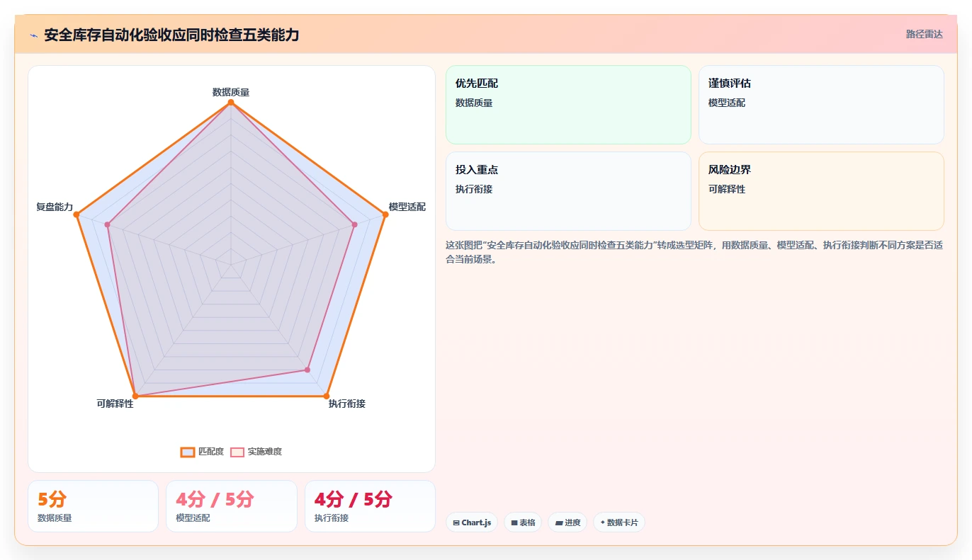972x560 pixels.
Task: Click the pink 实施难度 point near 执行衔接
Action: [307, 370]
